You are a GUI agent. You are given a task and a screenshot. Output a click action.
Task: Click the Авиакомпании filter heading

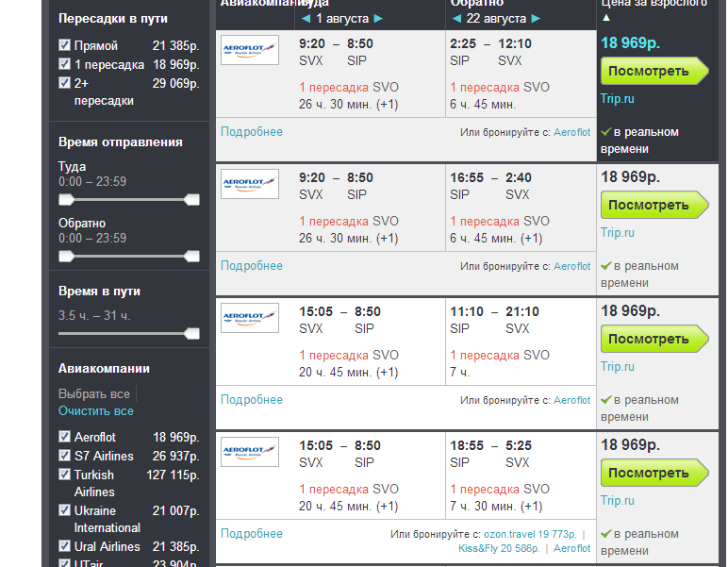coord(104,369)
